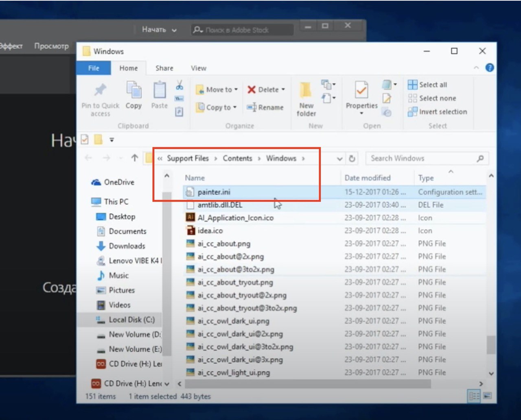The height and width of the screenshot is (420, 521).
Task: Open the Properties checkmark icon
Action: tap(361, 90)
